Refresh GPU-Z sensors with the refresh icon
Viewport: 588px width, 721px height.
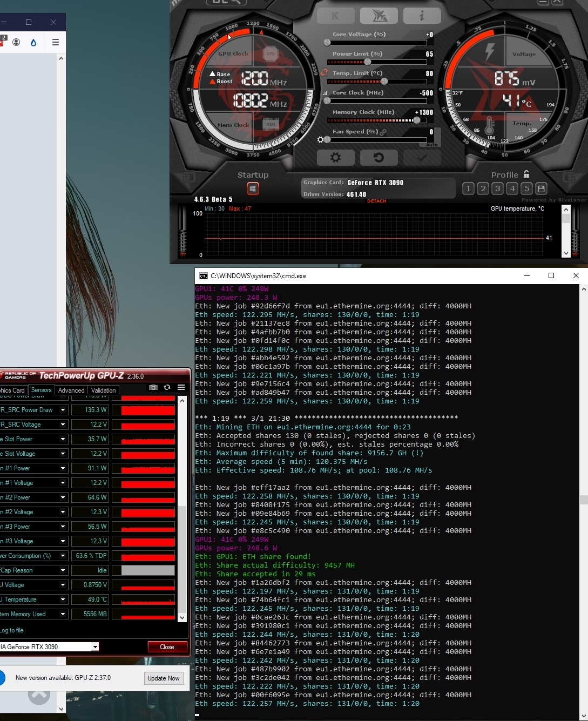coord(167,387)
